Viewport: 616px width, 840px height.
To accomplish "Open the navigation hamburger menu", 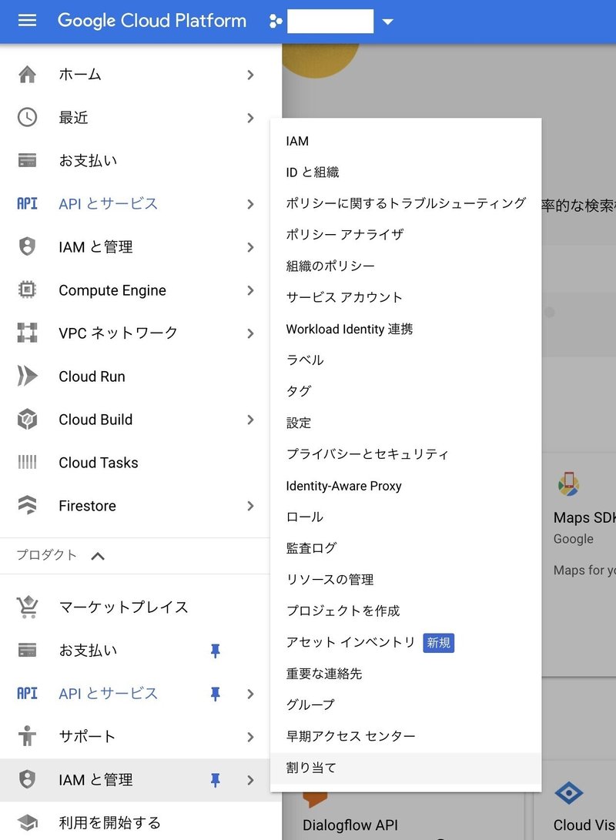I will pos(28,21).
